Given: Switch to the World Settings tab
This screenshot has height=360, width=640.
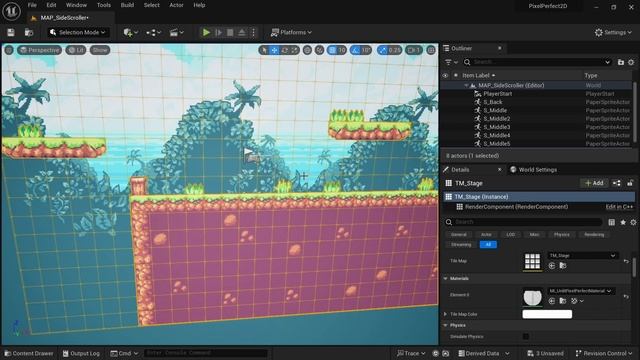Looking at the screenshot, I should [533, 170].
